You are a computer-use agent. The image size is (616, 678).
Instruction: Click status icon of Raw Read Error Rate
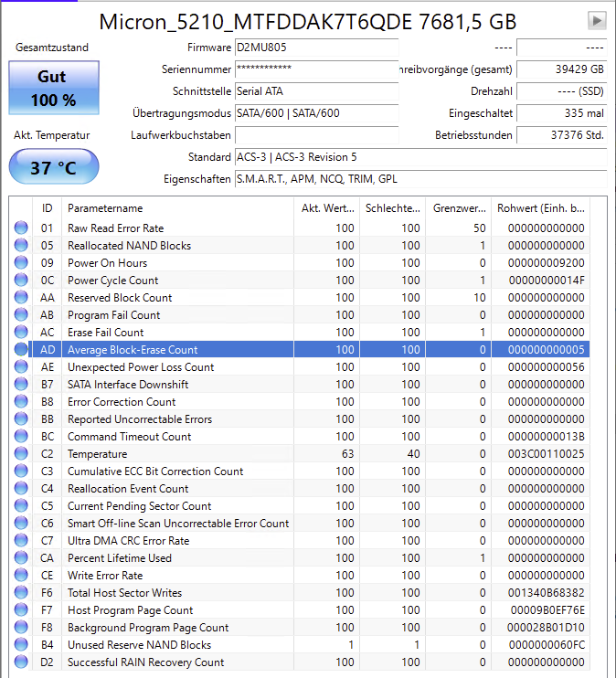pyautogui.click(x=21, y=228)
